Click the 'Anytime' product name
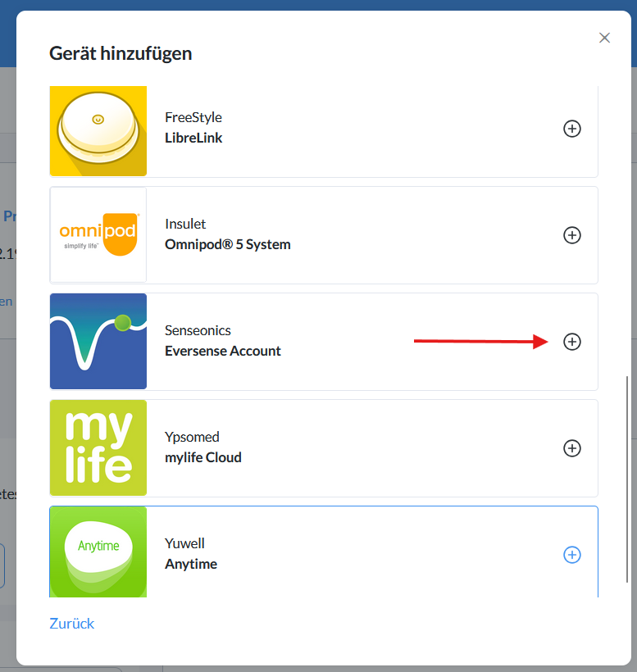The width and height of the screenshot is (637, 672). (x=191, y=564)
